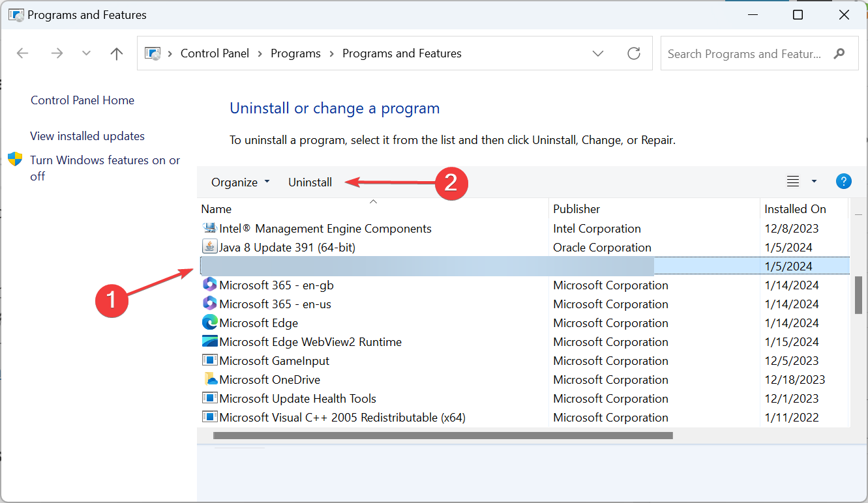Select Visual C++ 2005 Redistributable icon

click(x=209, y=417)
